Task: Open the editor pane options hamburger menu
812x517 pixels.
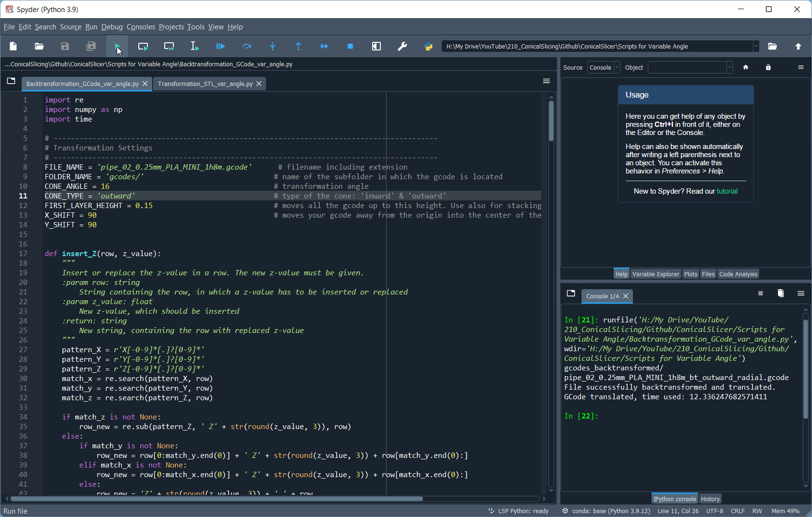Action: 546,81
